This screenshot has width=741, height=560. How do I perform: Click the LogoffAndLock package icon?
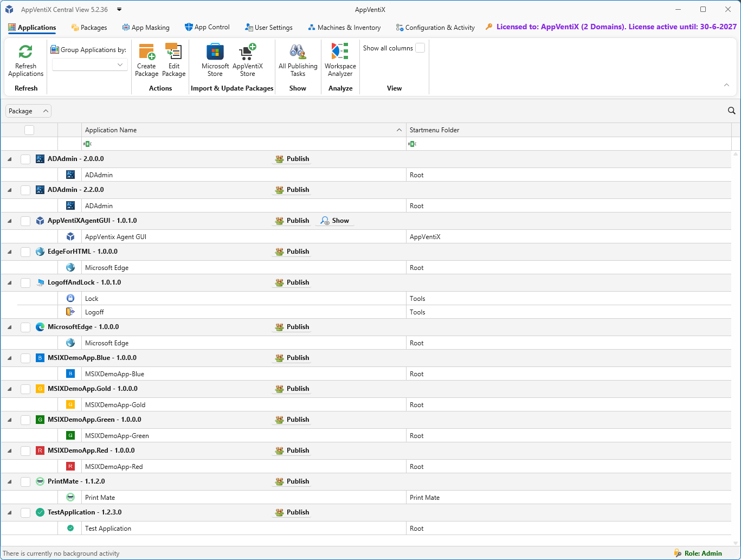[x=40, y=282]
